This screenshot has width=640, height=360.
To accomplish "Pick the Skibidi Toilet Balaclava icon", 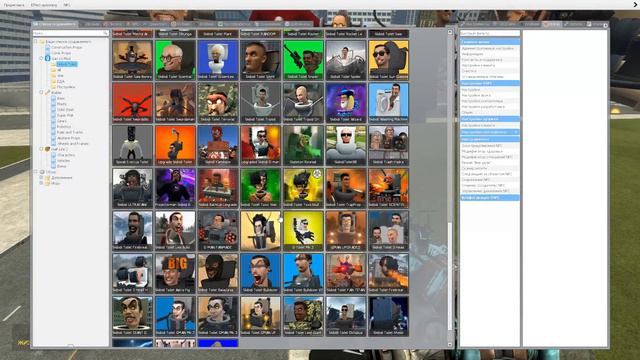I will (218, 273).
